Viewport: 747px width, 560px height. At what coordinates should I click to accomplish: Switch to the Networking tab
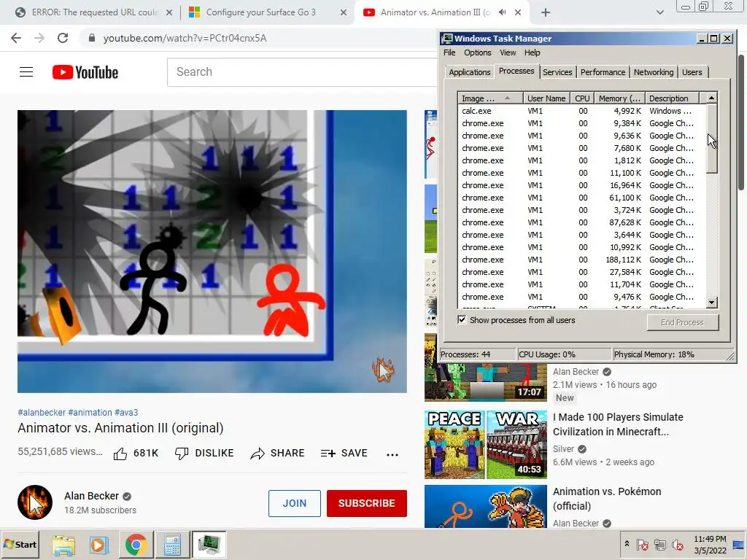pyautogui.click(x=653, y=72)
